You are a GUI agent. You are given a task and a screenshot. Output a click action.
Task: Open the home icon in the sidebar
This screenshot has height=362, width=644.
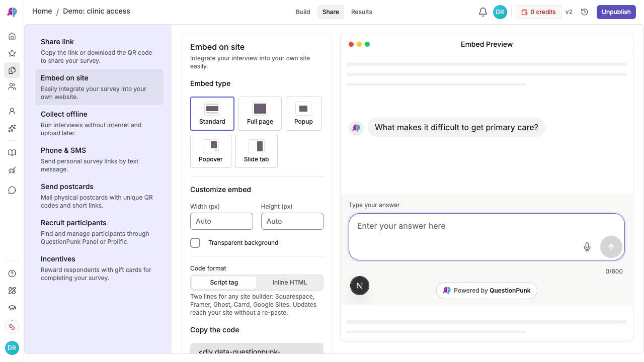point(12,36)
